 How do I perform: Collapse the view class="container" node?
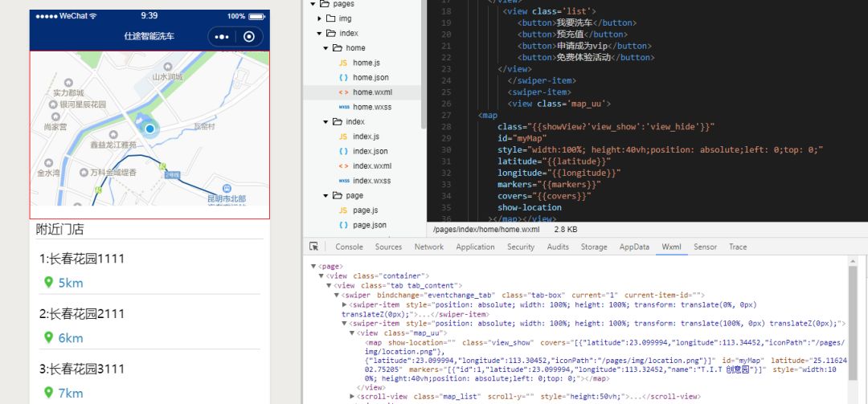click(x=321, y=275)
